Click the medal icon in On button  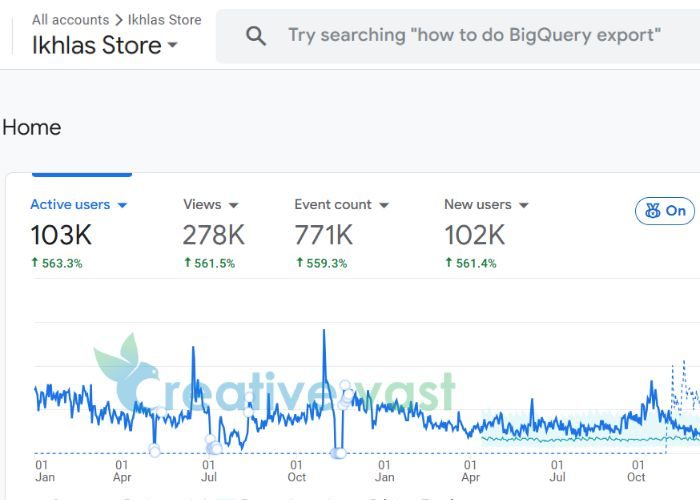tap(652, 211)
